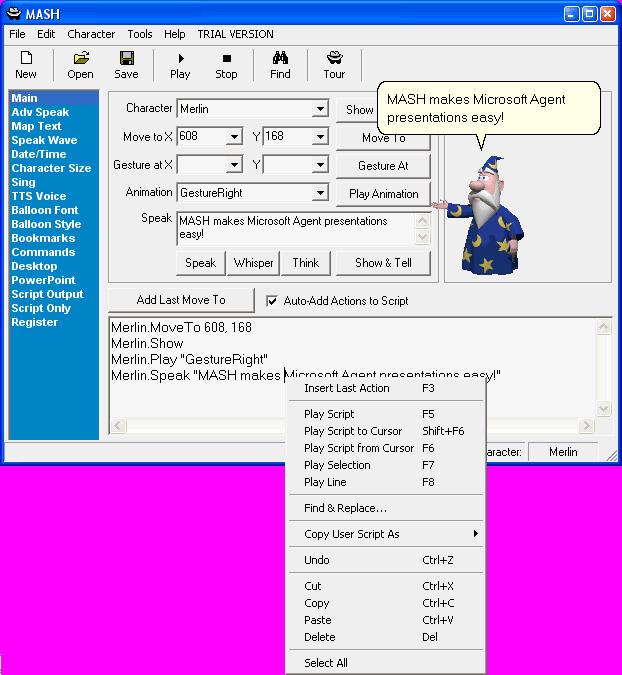Viewport: 622px width, 675px height.
Task: Open the Animation dropdown showing GestureRight
Action: tap(320, 193)
